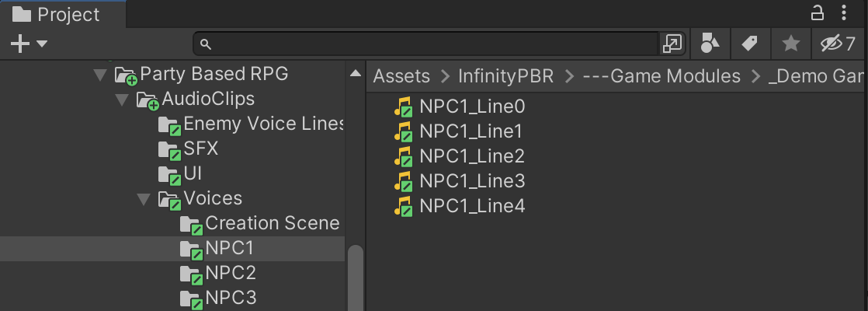Select the NPC1_Line3 audio clip
868x311 pixels.
pos(472,181)
